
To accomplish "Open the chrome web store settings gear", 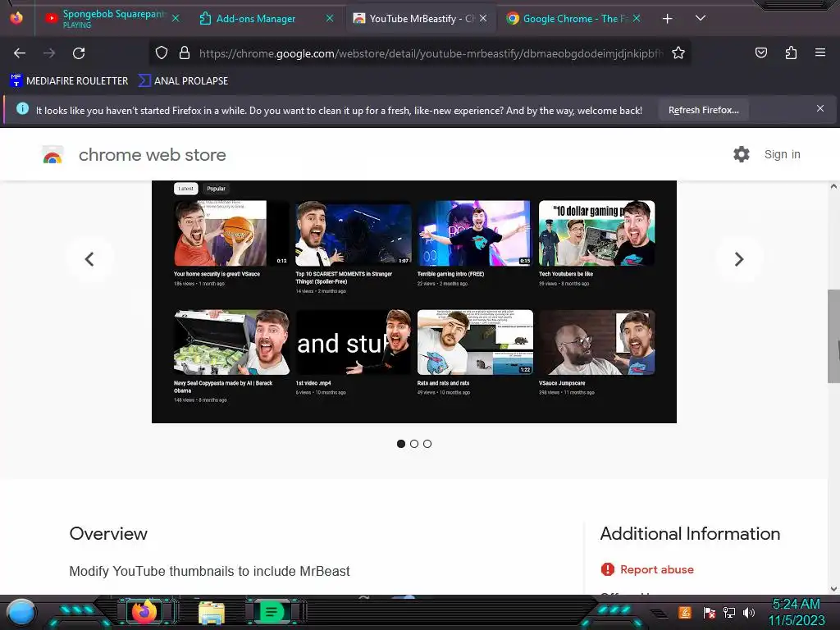I will pyautogui.click(x=742, y=154).
